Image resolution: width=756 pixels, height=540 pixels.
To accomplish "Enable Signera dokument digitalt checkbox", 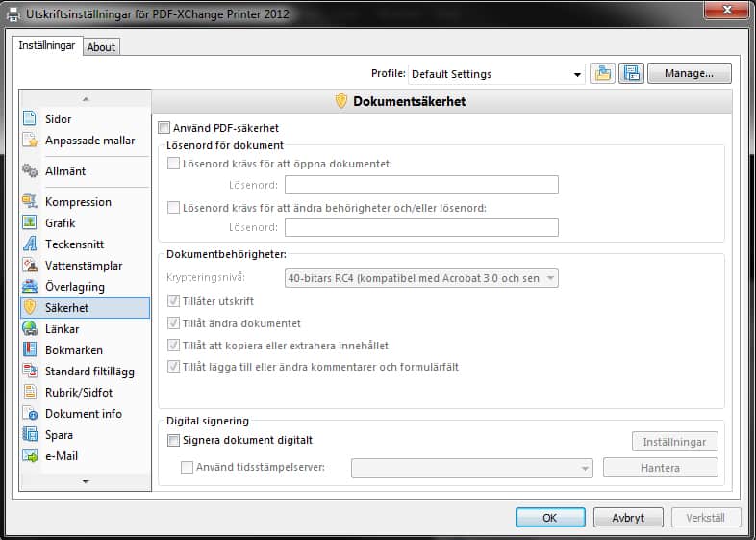I will click(x=173, y=440).
